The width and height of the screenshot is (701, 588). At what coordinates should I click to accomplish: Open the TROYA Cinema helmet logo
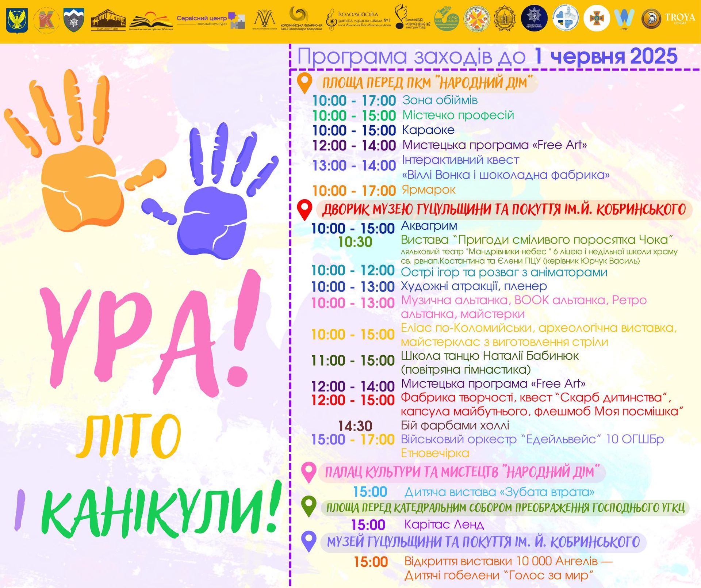pos(652,18)
